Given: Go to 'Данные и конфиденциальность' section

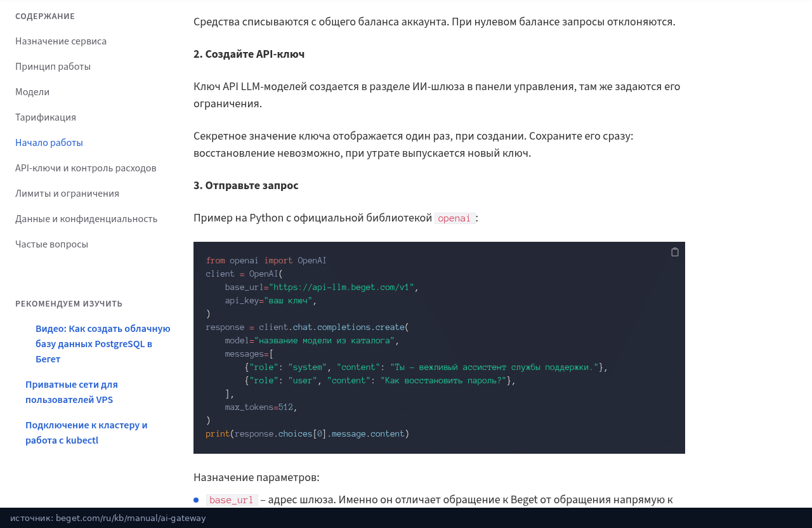Looking at the screenshot, I should click(86, 219).
